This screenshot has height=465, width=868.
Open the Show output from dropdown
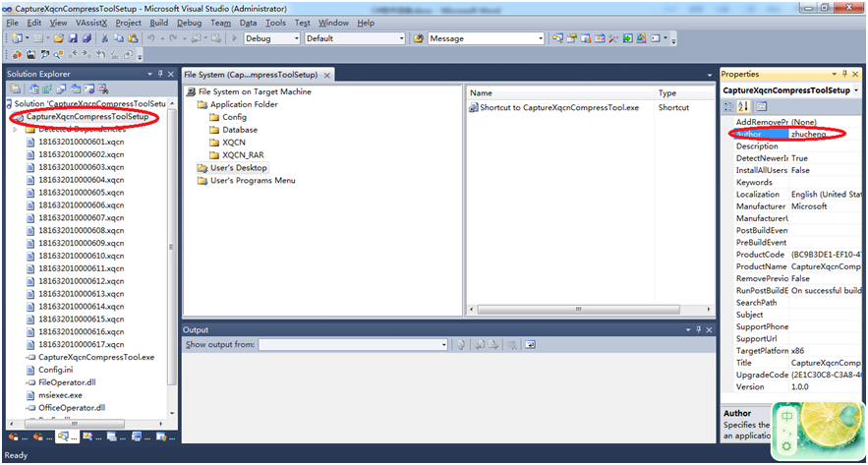click(x=443, y=345)
